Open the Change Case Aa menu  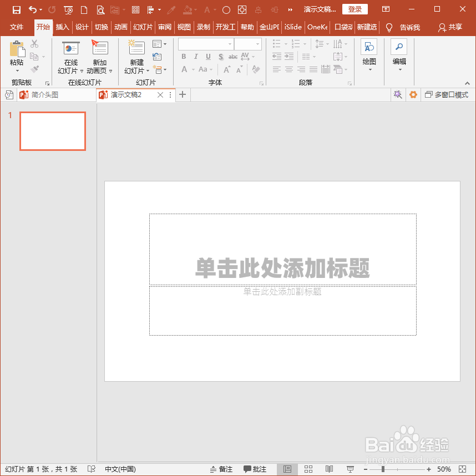(205, 69)
